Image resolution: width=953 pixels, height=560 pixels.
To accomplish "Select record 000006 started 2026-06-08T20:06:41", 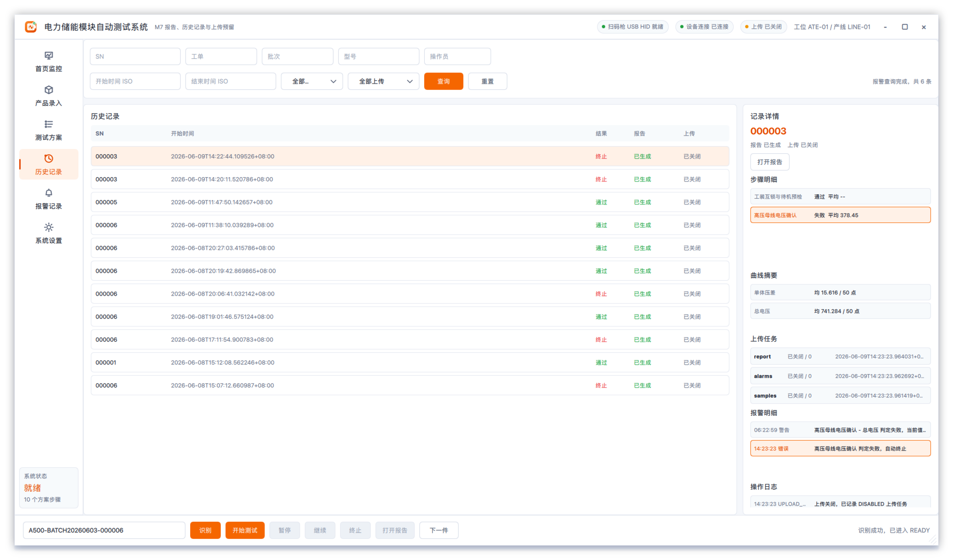I will (410, 294).
